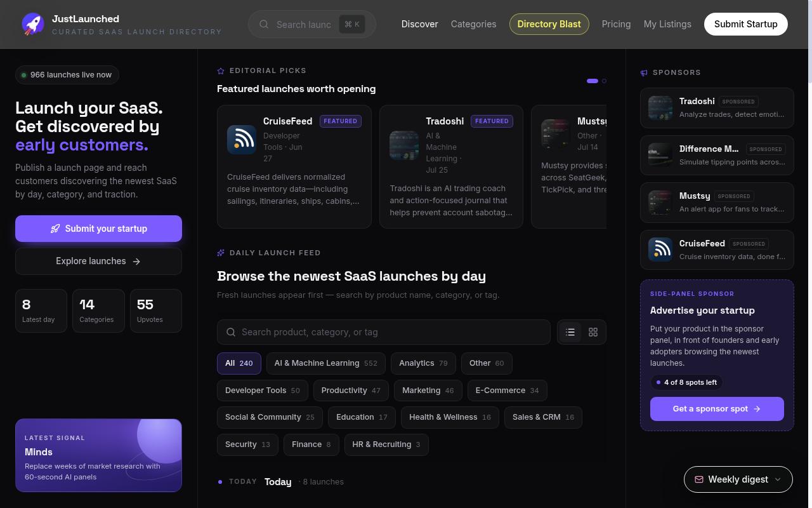This screenshot has width=812, height=508.
Task: Filter by Analytics category
Action: coord(423,363)
